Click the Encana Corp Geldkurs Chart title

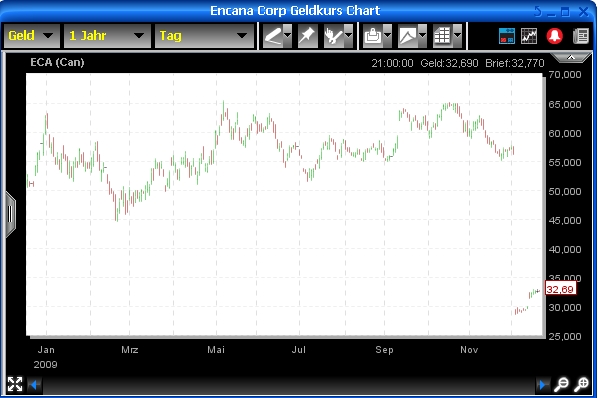point(295,10)
